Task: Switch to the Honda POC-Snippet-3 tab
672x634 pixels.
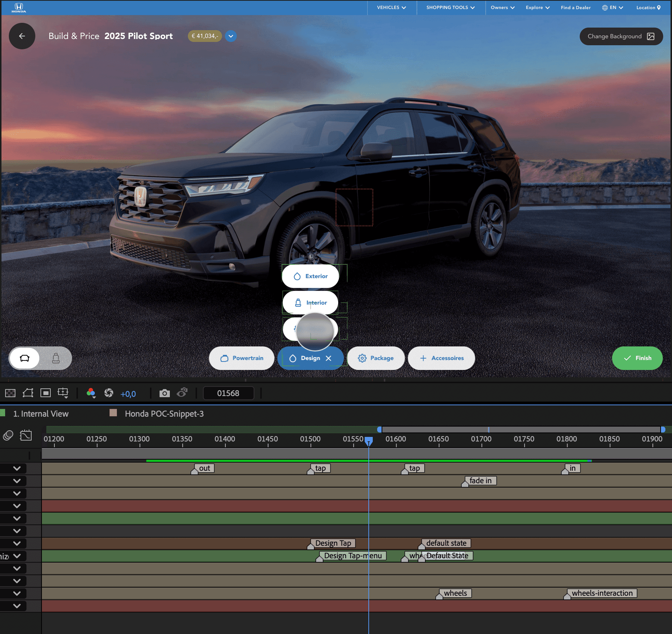Action: coord(164,414)
